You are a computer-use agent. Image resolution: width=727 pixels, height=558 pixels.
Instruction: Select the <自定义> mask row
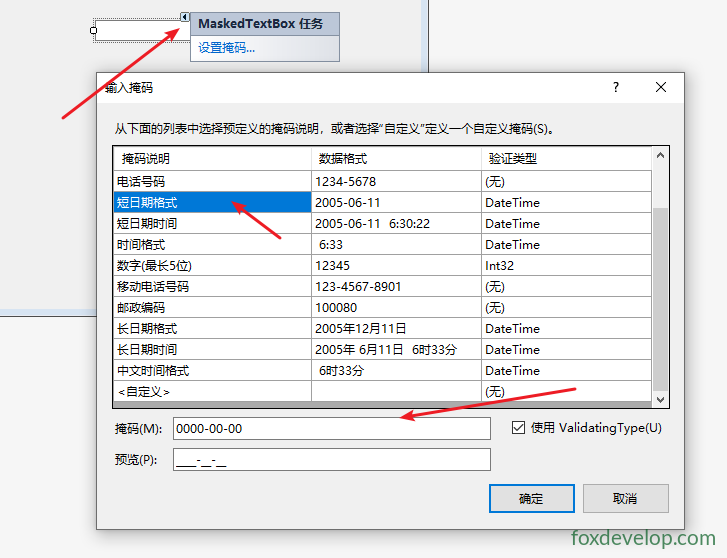[x=382, y=391]
